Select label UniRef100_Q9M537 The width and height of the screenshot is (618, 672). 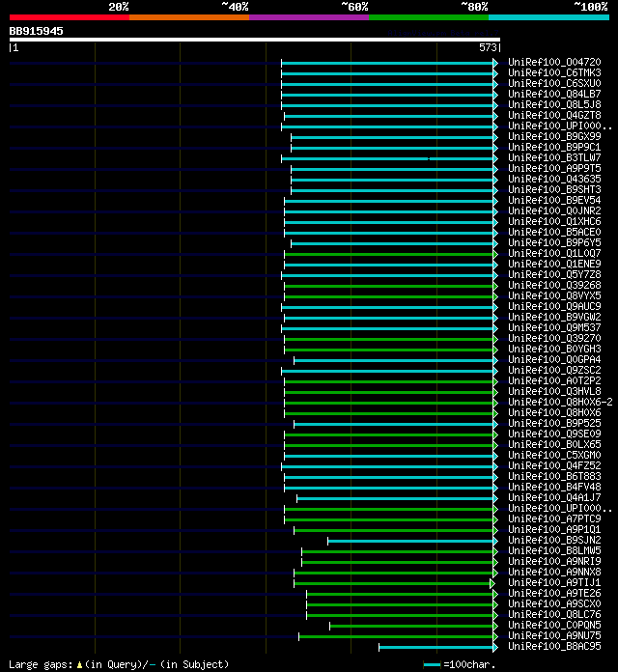tap(554, 328)
